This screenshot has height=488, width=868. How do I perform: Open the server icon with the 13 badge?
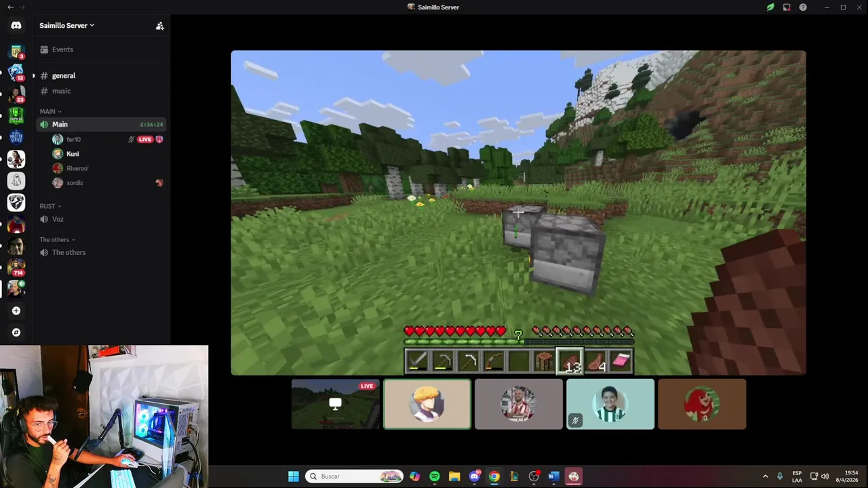[16, 73]
